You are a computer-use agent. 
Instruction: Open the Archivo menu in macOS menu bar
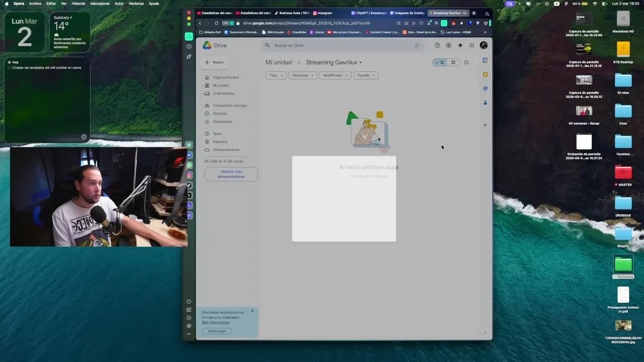click(x=35, y=4)
